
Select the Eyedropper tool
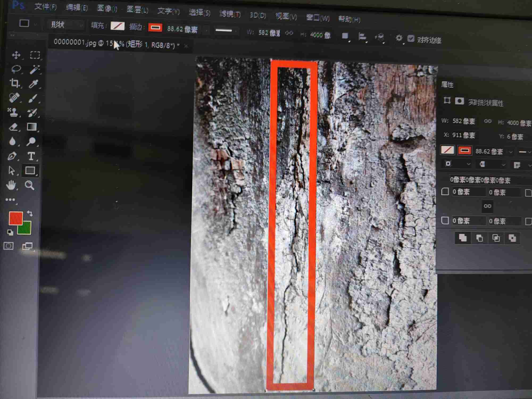pos(34,84)
